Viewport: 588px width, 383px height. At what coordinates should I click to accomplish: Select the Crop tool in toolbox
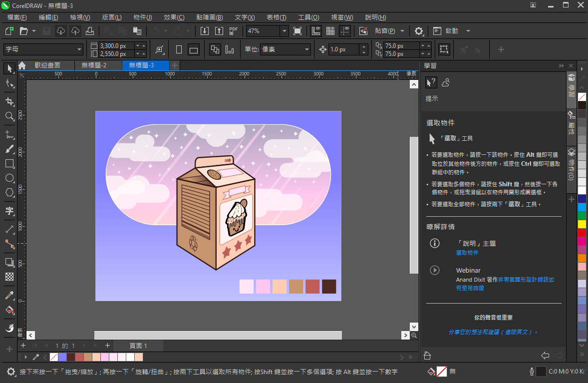(x=9, y=101)
